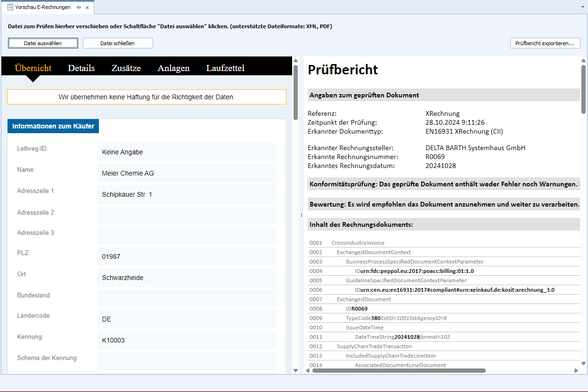Click the Datei auswählen button
The width and height of the screenshot is (588, 392).
[x=43, y=43]
